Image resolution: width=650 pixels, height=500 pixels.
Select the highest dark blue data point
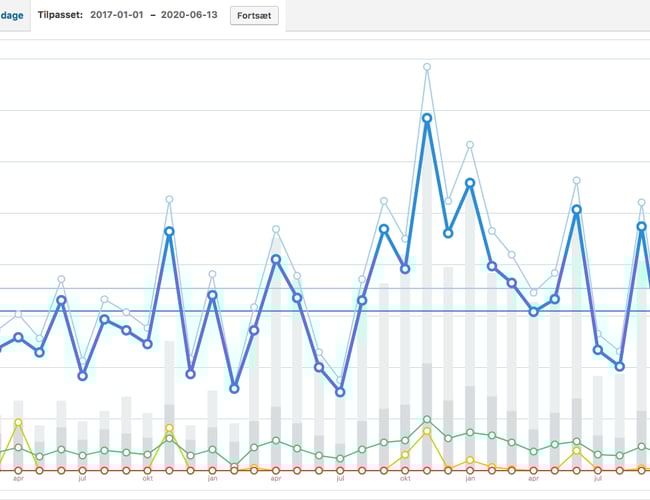coord(427,118)
